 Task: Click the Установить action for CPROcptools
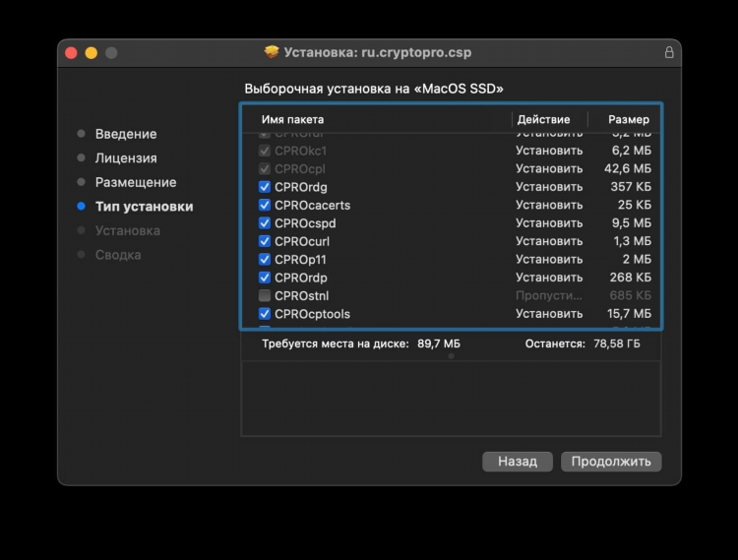tap(549, 314)
